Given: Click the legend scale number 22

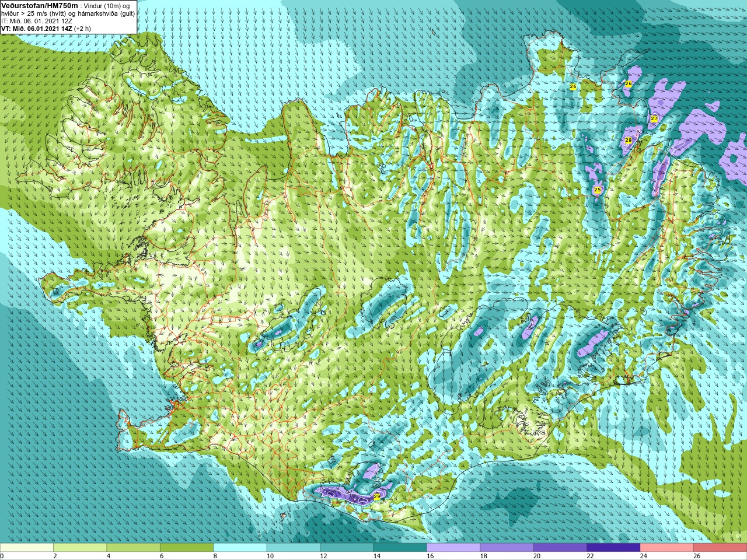Looking at the screenshot, I should click(x=591, y=556).
